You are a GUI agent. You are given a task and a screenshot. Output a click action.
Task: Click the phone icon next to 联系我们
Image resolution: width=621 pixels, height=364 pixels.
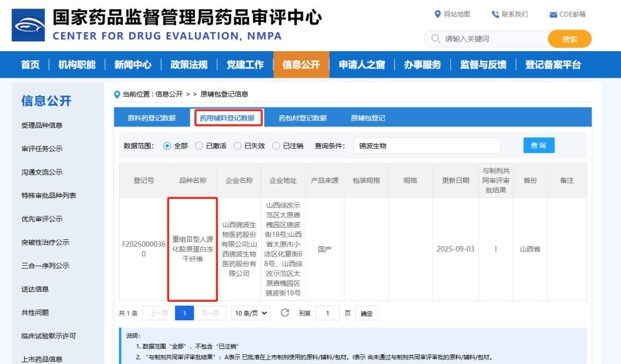click(x=496, y=14)
